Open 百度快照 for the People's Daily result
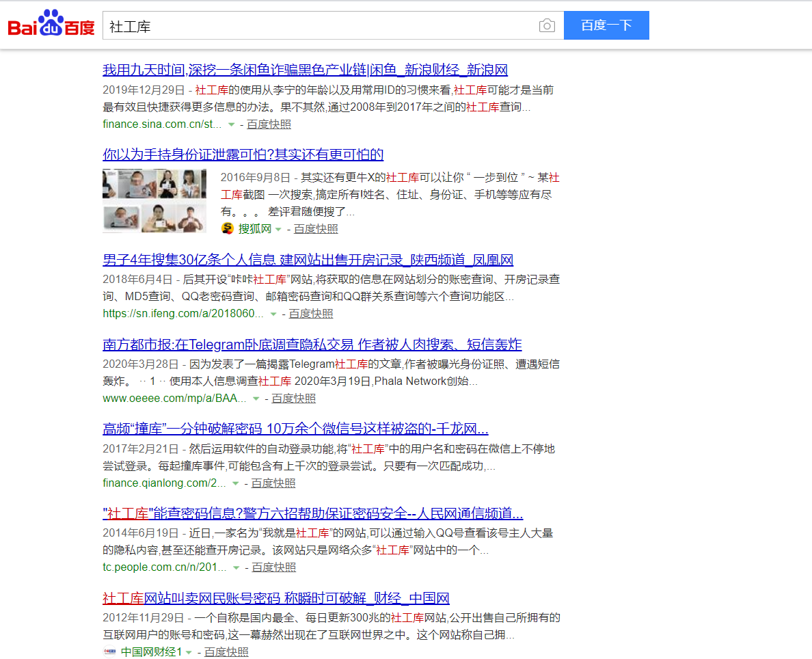This screenshot has height=659, width=812. point(274,567)
